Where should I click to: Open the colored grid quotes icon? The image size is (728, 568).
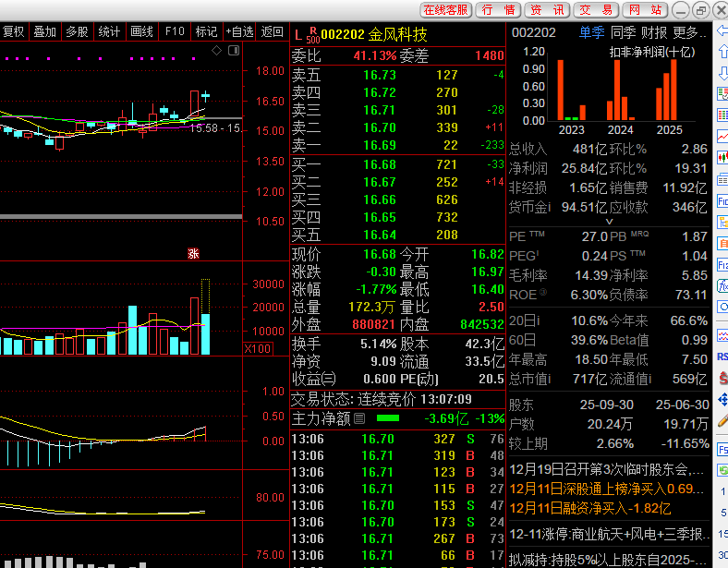[722, 115]
